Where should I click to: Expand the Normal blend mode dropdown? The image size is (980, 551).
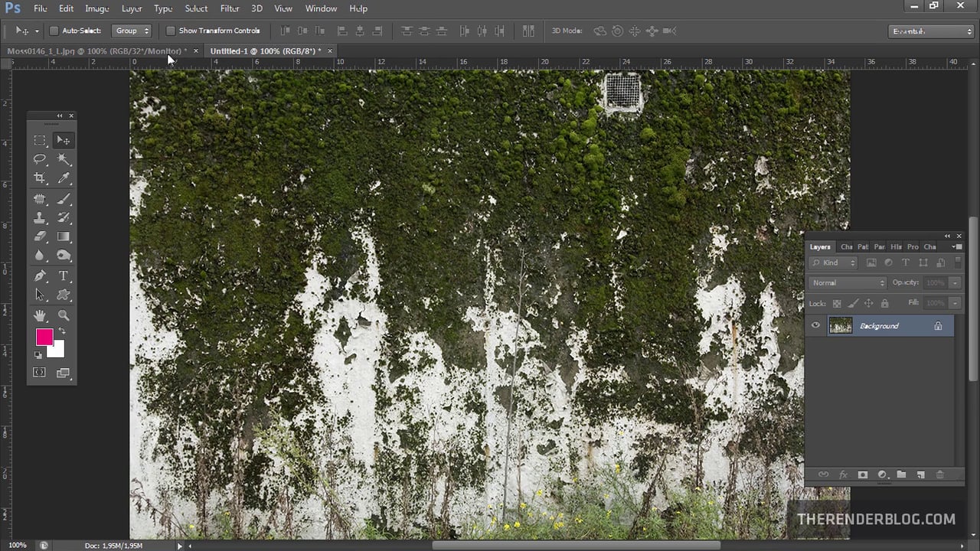click(x=848, y=282)
